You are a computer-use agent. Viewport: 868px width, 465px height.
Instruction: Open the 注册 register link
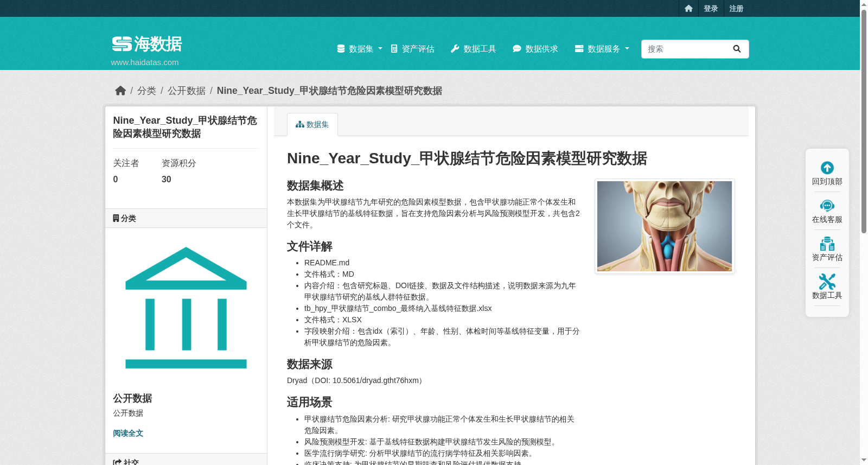[736, 9]
